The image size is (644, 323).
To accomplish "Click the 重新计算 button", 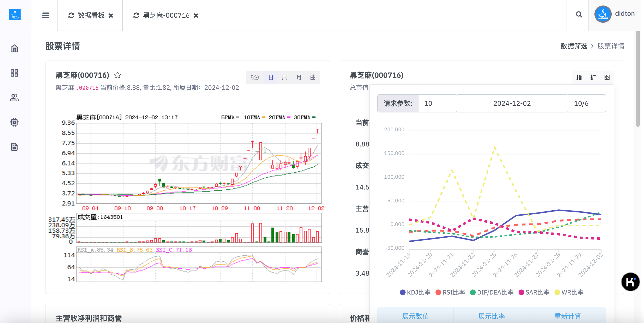I will click(x=568, y=316).
